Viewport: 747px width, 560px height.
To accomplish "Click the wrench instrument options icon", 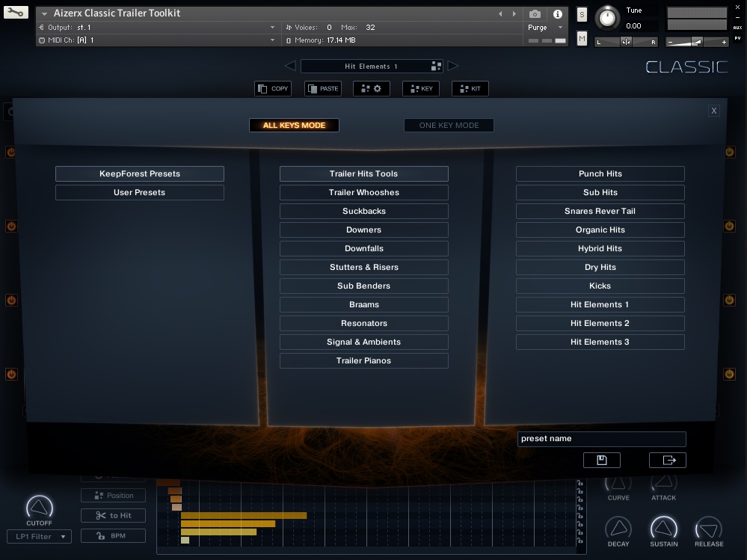I will pos(15,13).
